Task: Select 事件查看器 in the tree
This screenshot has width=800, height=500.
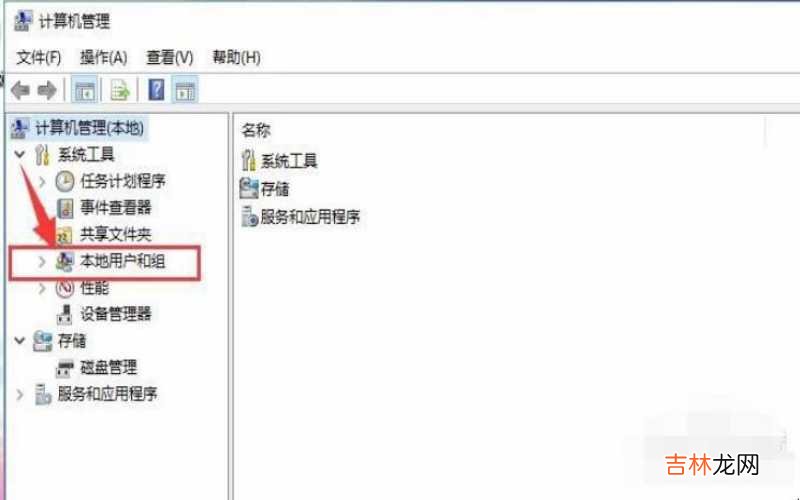Action: tap(116, 208)
